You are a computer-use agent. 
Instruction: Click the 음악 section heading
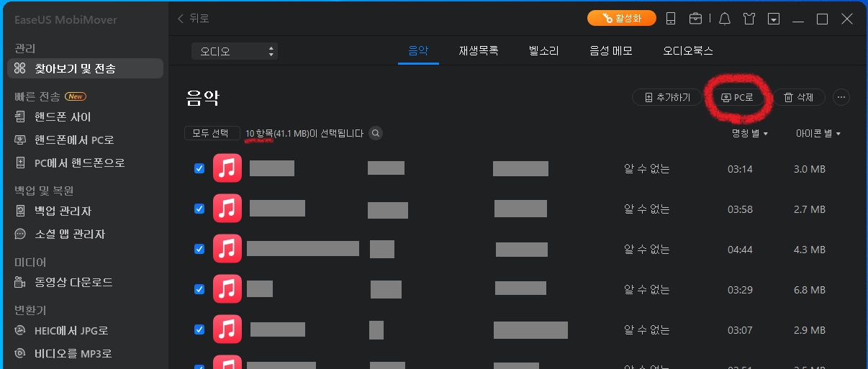(x=202, y=98)
